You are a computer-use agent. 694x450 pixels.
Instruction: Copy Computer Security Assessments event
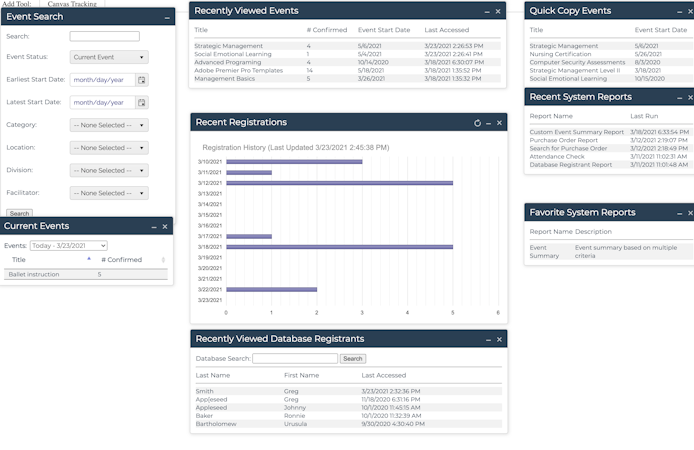(x=578, y=62)
